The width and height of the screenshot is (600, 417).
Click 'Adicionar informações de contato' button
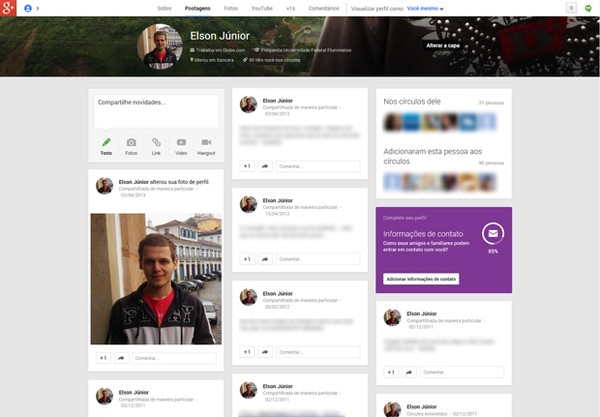click(x=421, y=279)
